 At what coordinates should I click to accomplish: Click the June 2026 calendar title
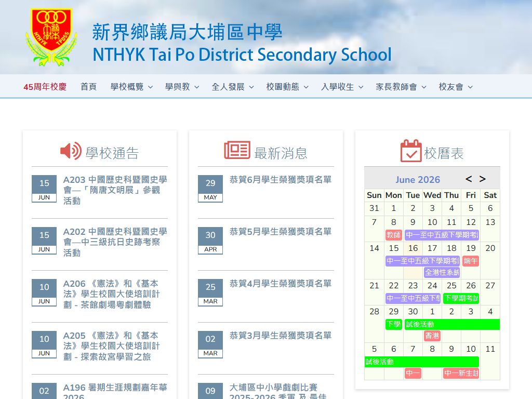[x=418, y=179]
